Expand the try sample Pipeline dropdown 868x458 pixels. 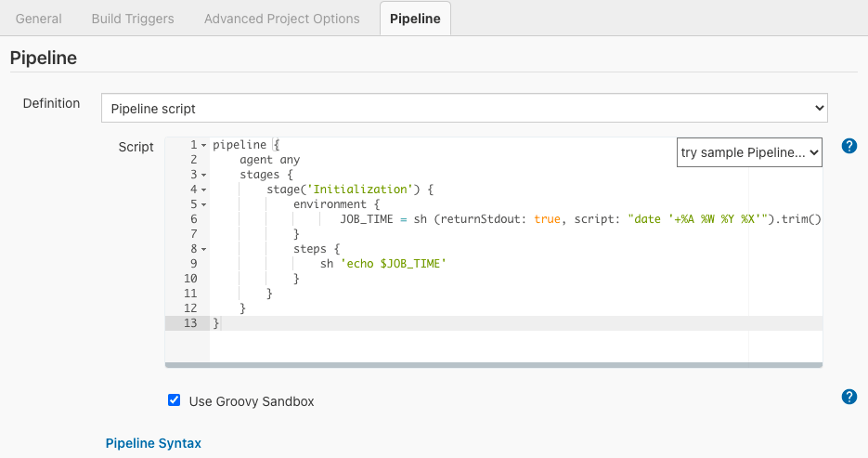749,152
